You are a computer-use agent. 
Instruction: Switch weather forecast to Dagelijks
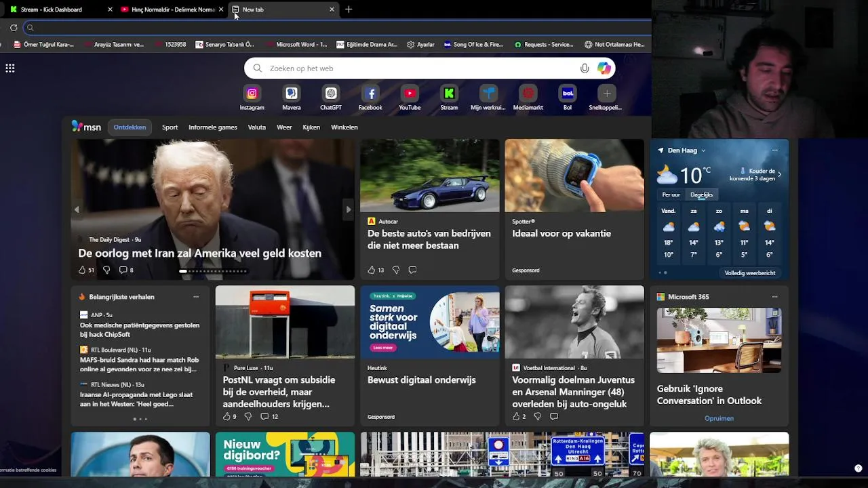701,195
